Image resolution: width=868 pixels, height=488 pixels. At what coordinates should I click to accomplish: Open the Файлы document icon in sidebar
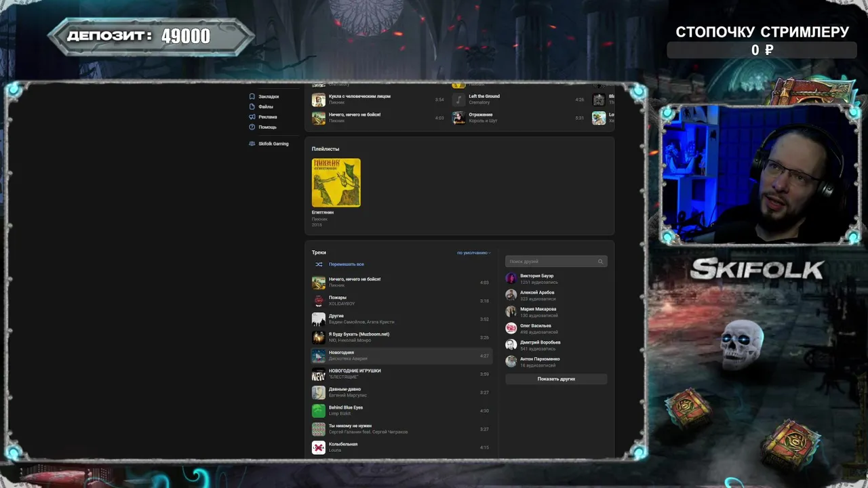252,106
